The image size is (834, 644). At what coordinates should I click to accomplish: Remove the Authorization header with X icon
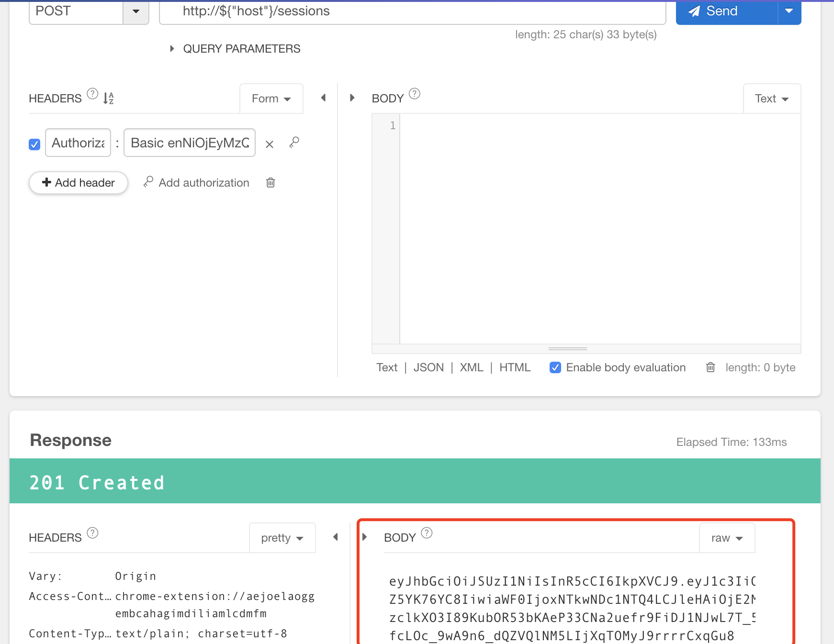[270, 144]
